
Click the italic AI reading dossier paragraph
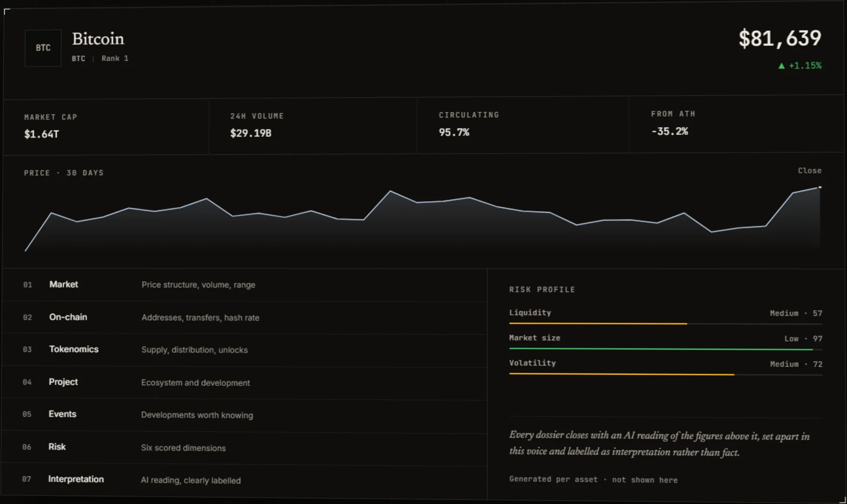pos(659,443)
